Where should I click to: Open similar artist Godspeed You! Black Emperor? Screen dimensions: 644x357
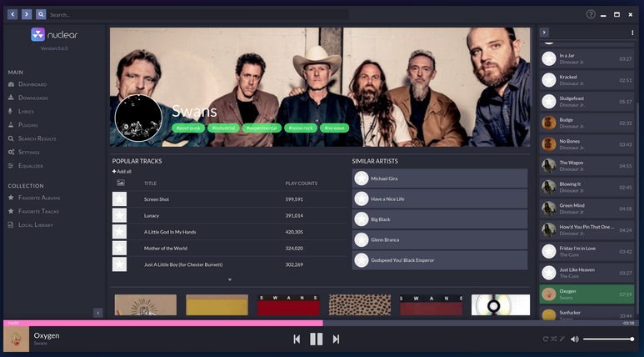pyautogui.click(x=439, y=260)
